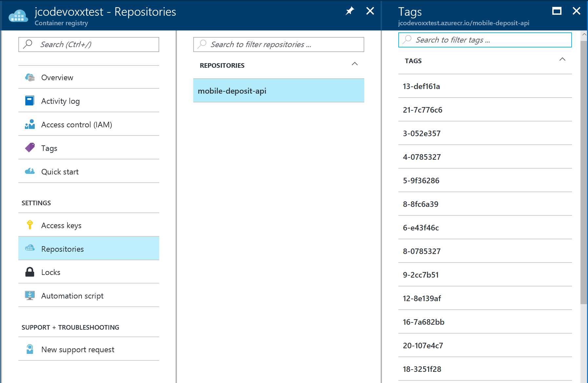Image resolution: width=588 pixels, height=383 pixels.
Task: Open Access control (IAM) settings
Action: click(89, 125)
